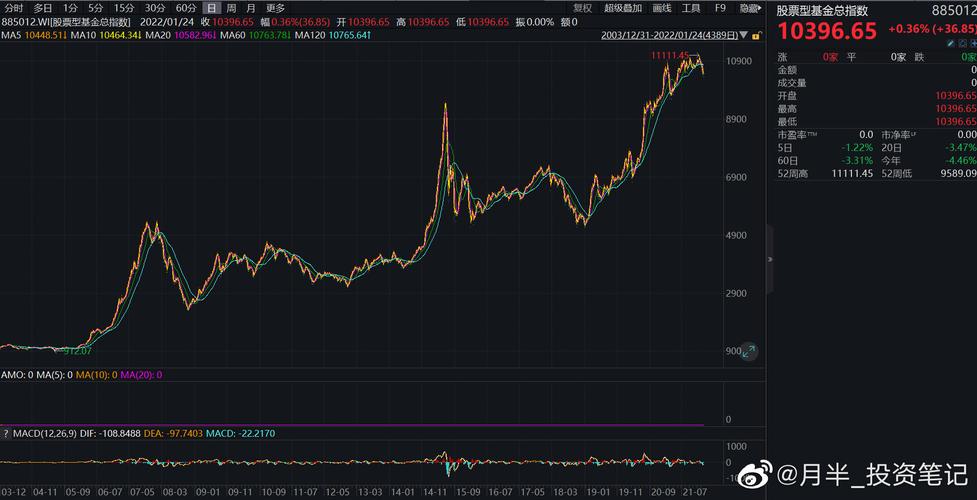Open the 工具 tools menu
The image size is (977, 500).
pos(691,8)
